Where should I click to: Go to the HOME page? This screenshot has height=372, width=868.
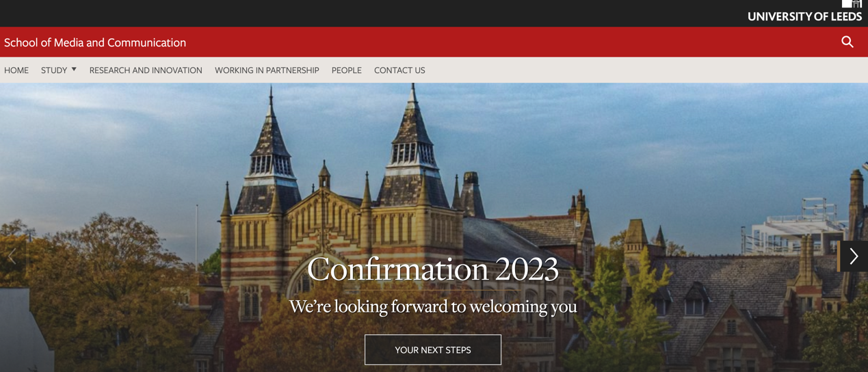pos(16,70)
